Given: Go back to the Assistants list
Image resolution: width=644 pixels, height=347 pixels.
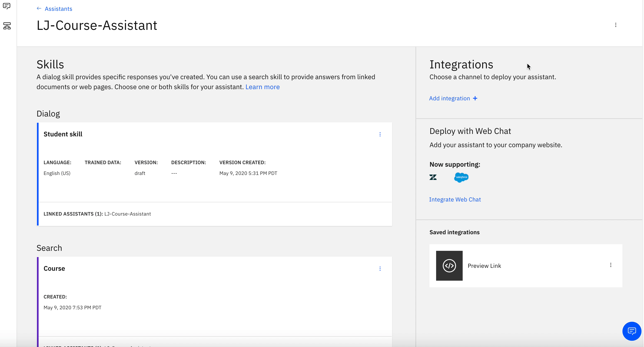Looking at the screenshot, I should click(58, 9).
